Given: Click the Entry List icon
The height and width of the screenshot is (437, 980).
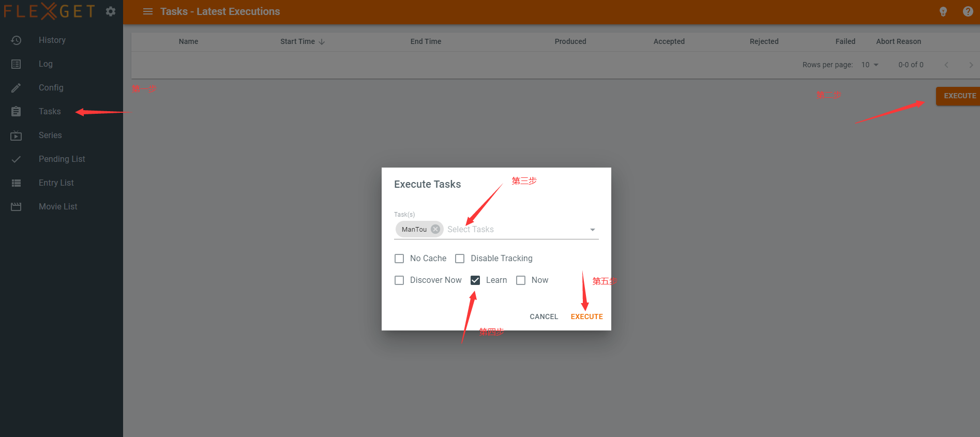Looking at the screenshot, I should tap(16, 183).
